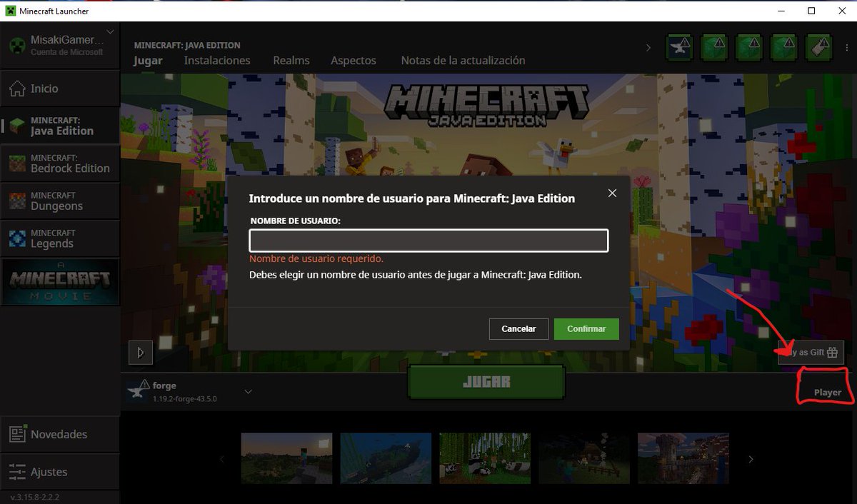Open underwater shipwreck screenshot thumbnail
Screen dimensions: 857x504
[x=386, y=458]
